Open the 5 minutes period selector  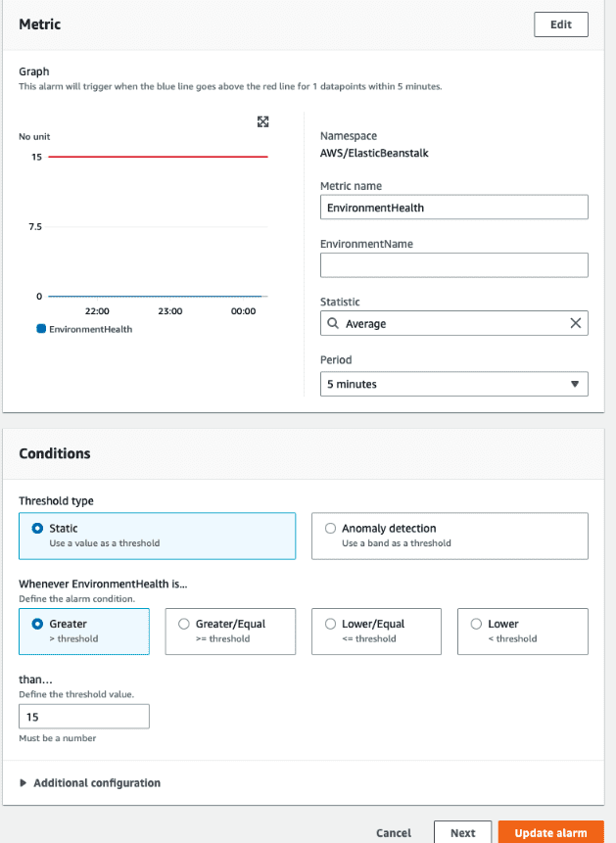click(x=454, y=384)
